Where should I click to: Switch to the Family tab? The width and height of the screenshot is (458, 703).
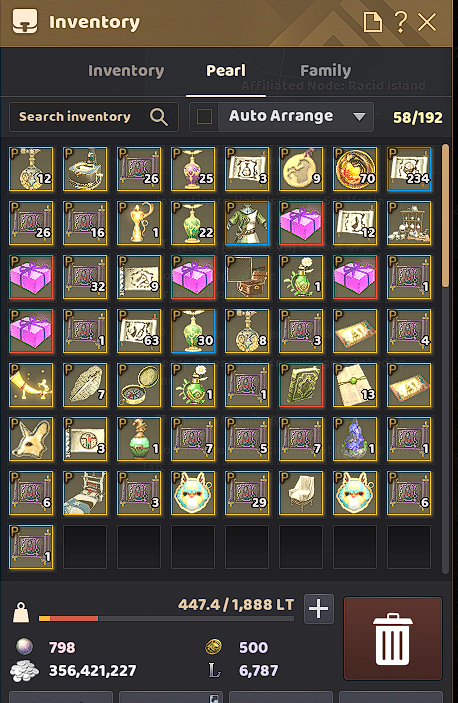coord(326,71)
